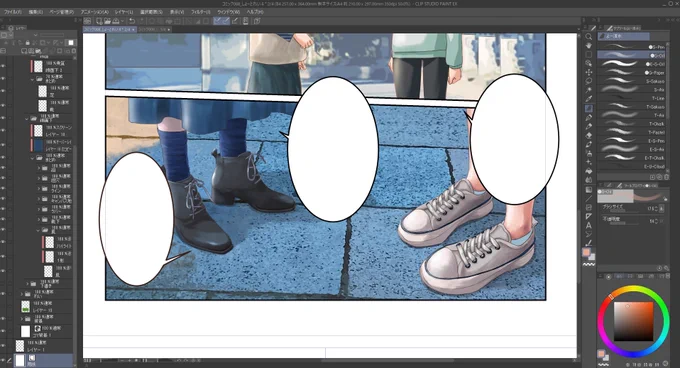Open save options dropdown arrow in command bar
Screen dimensions: 680x368
click(122, 21)
